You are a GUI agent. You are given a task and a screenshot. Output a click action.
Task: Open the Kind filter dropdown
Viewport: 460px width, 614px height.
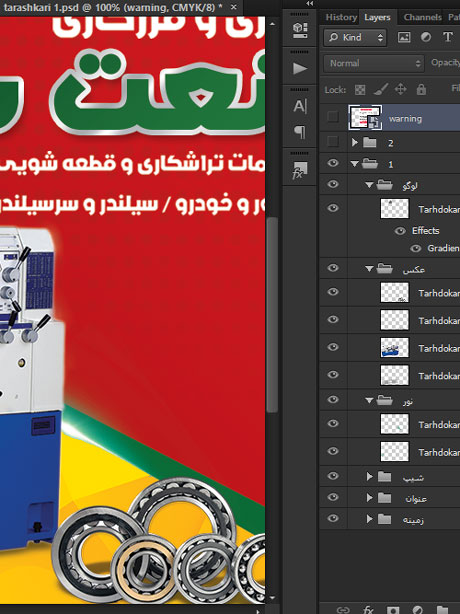click(355, 37)
